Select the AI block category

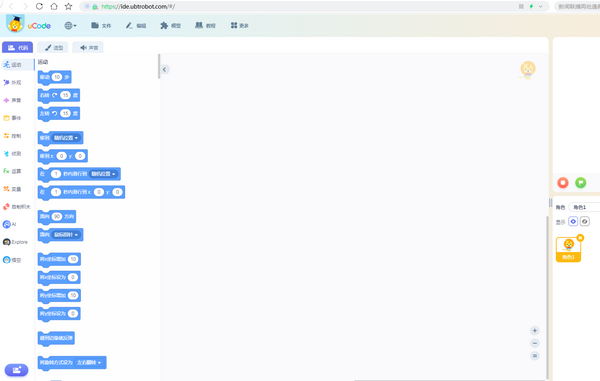(10, 224)
